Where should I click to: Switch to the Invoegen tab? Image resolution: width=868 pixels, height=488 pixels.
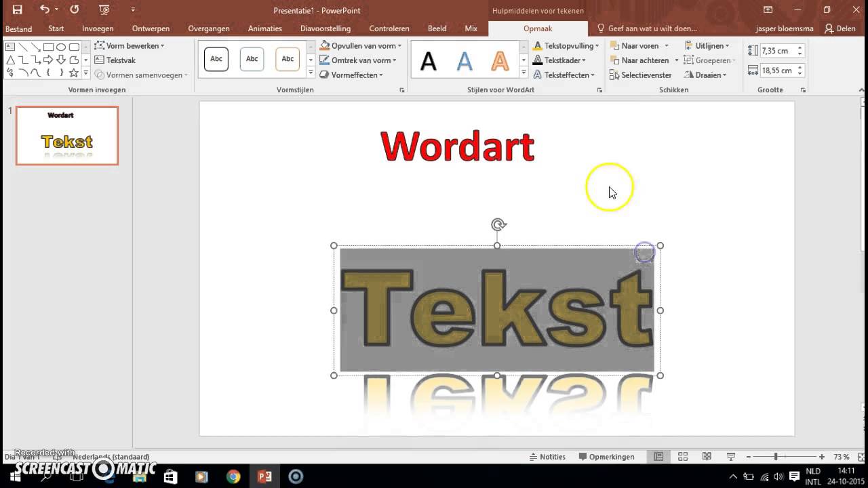(98, 28)
